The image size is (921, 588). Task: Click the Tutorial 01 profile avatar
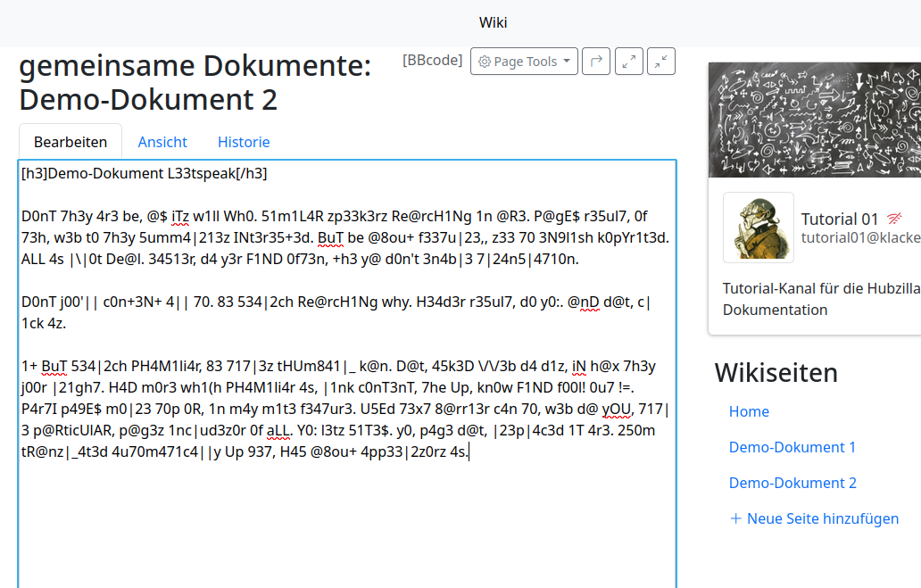(758, 228)
